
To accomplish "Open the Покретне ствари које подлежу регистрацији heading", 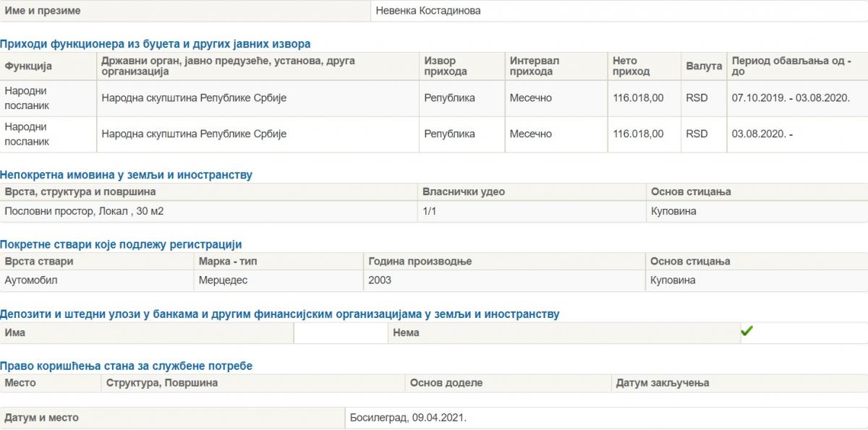I will (x=121, y=244).
